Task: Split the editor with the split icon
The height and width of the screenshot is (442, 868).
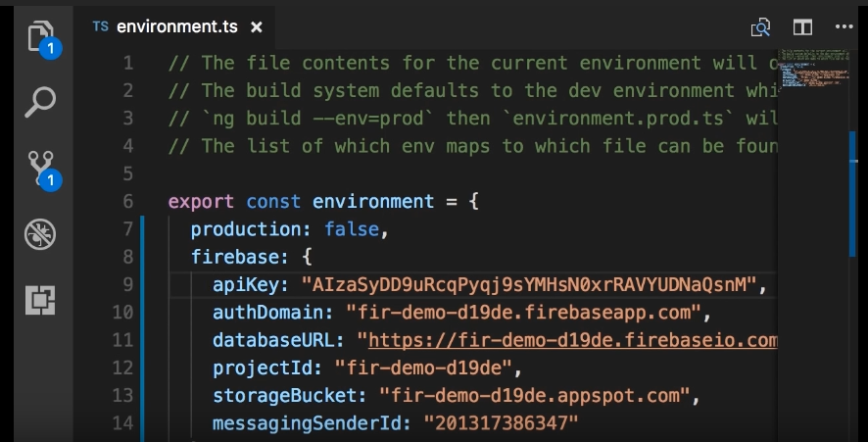Action: pos(802,27)
